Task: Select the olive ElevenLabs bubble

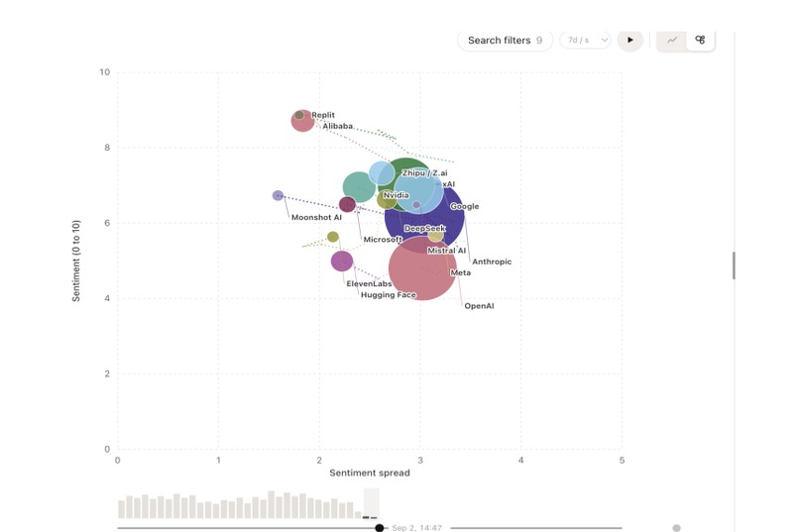Action: [333, 237]
